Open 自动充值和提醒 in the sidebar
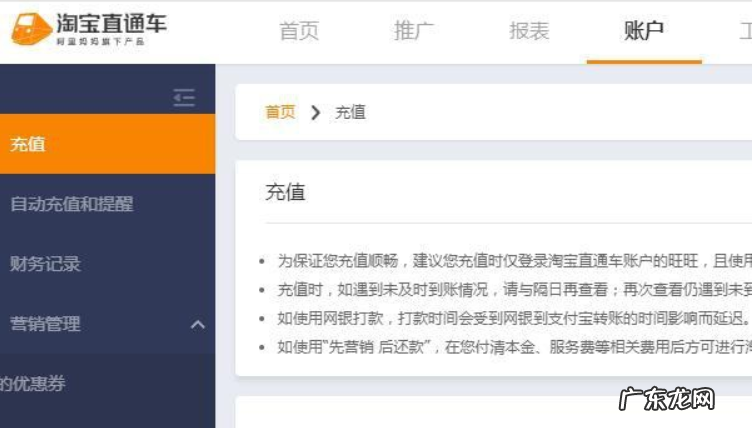Viewport: 753px width, 428px height. coord(72,204)
